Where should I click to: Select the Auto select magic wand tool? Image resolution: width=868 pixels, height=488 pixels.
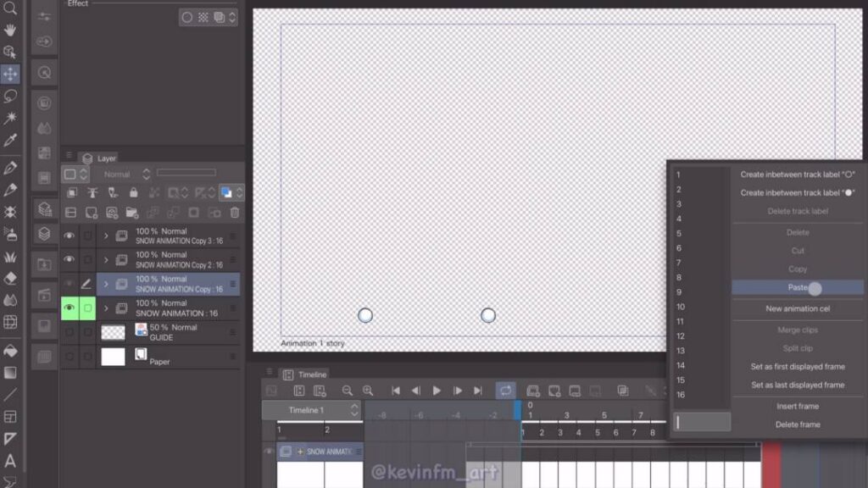(10, 118)
